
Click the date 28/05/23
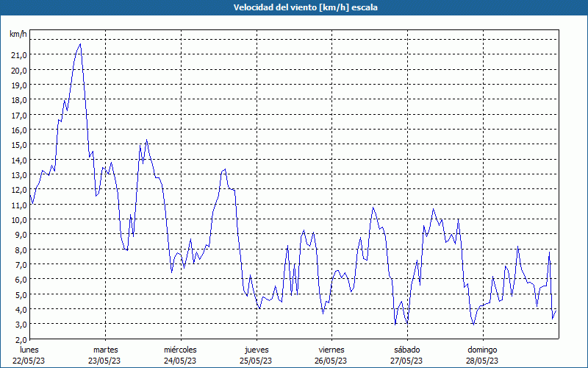click(x=482, y=361)
